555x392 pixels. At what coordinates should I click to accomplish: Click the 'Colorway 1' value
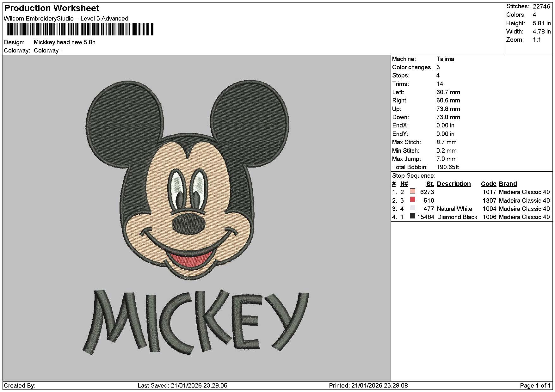48,50
